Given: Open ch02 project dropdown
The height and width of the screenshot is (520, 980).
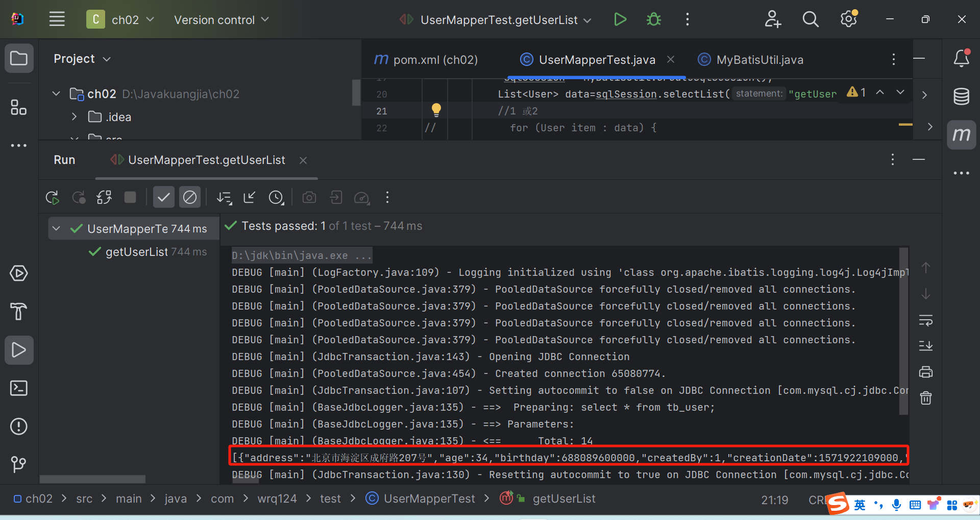Looking at the screenshot, I should pos(120,19).
